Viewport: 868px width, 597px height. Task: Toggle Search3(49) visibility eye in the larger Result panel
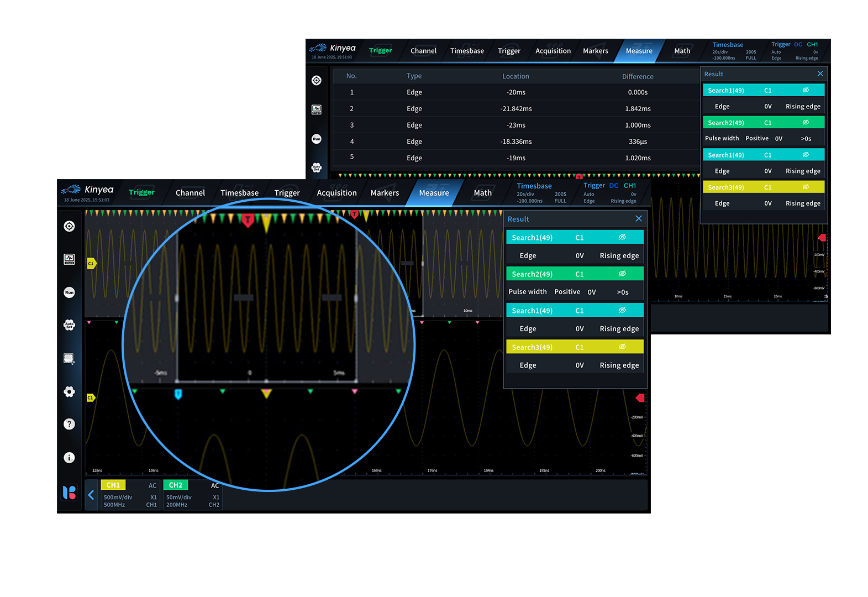[x=622, y=347]
